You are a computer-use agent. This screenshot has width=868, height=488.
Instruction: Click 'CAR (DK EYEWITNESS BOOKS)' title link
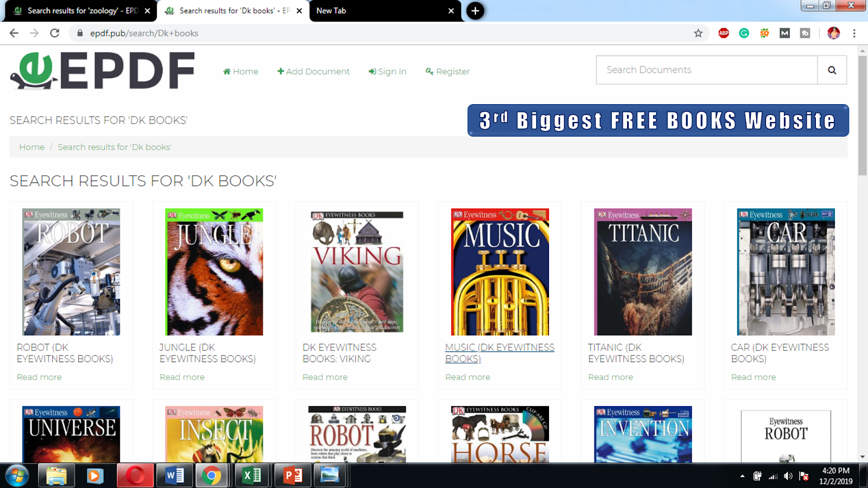point(780,353)
